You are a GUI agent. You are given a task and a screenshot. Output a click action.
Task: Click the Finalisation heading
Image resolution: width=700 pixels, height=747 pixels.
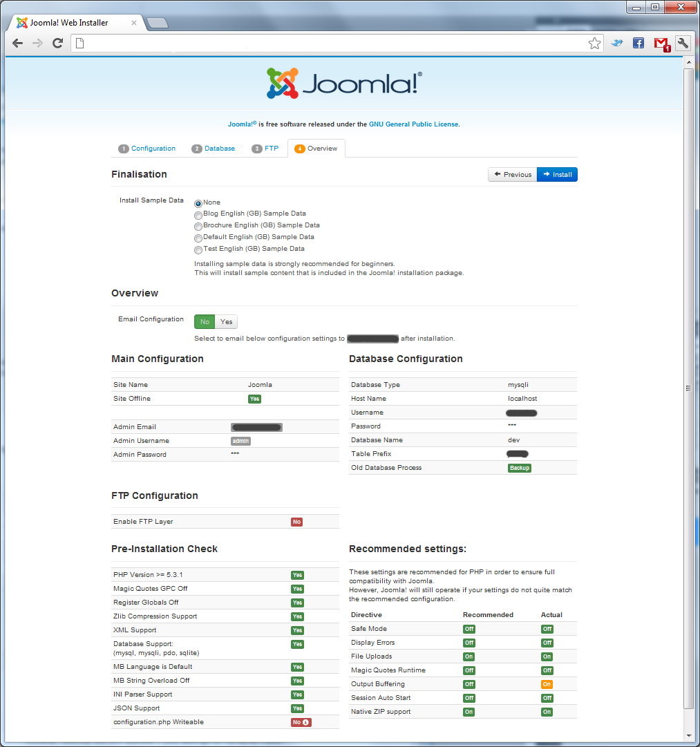pyautogui.click(x=139, y=174)
